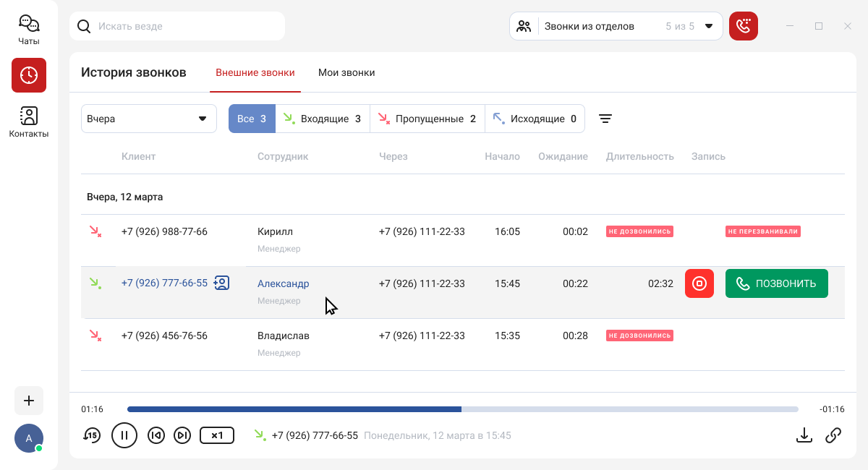Image resolution: width=868 pixels, height=470 pixels.
Task: Open the Contacts section in sidebar
Action: [x=29, y=121]
